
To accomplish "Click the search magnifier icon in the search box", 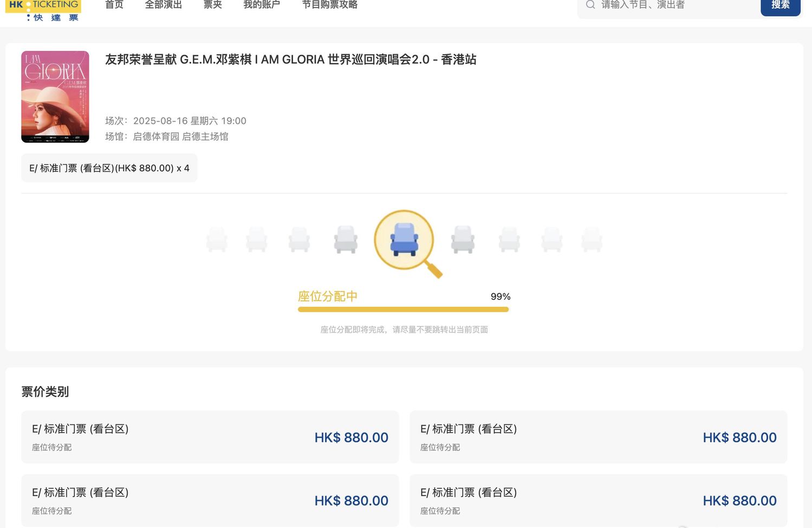I will click(x=590, y=5).
